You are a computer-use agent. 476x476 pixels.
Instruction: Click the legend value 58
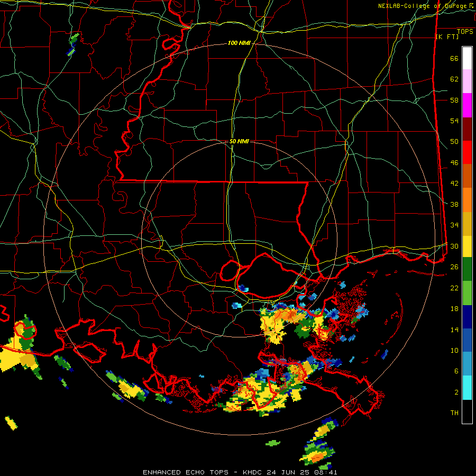click(454, 100)
